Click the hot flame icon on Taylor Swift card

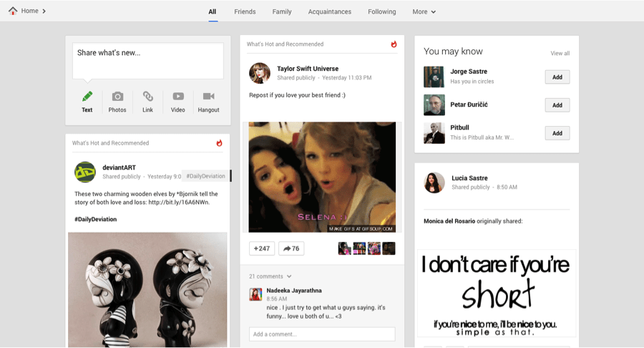coord(394,44)
